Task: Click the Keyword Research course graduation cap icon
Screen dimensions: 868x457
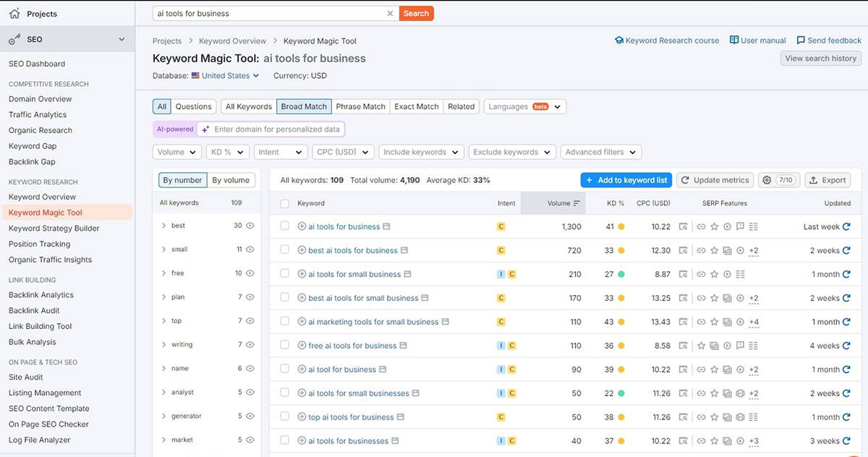Action: (619, 40)
